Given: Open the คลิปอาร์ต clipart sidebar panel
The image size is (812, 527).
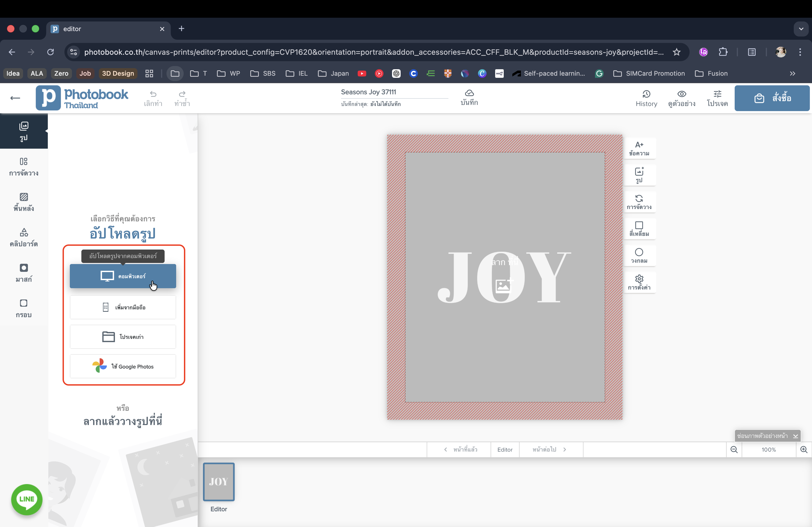Looking at the screenshot, I should 24,237.
